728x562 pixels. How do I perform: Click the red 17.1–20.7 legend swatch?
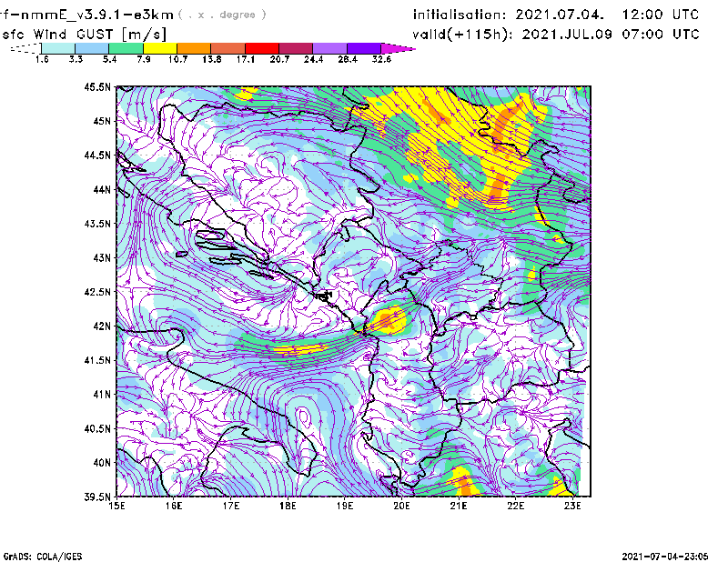coord(262,48)
